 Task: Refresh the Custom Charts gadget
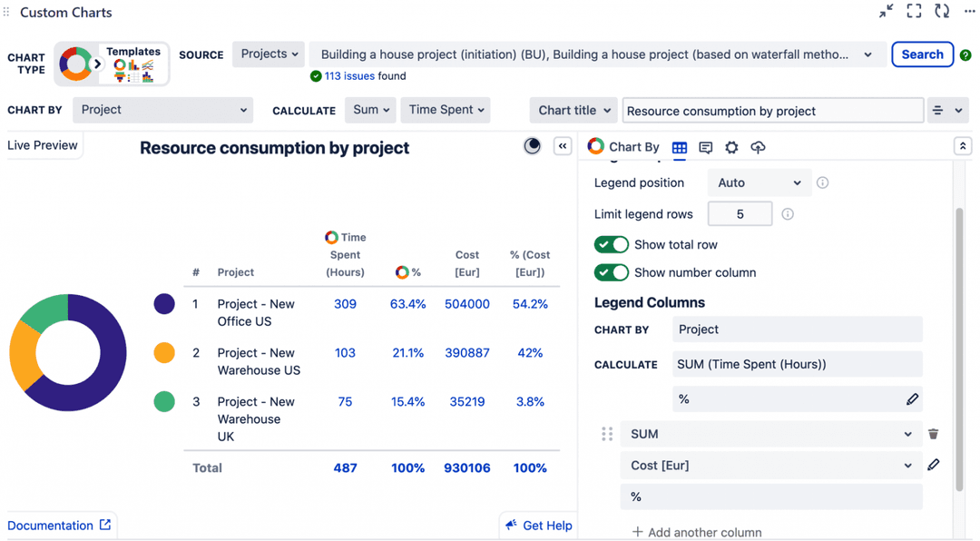942,11
